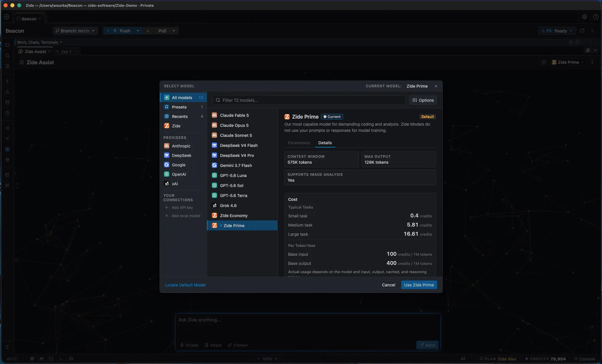Screen dimensions: 602x364
Task: Close the Beacon tab
Action: (40, 19)
